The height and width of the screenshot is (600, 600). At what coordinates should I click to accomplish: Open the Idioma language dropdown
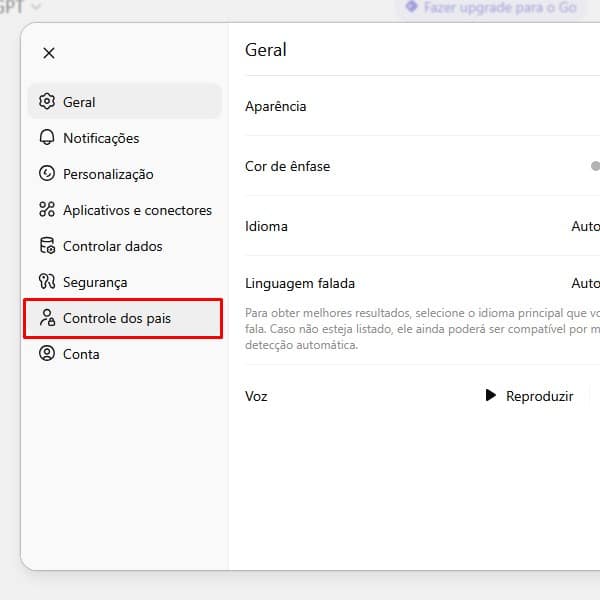tap(585, 226)
